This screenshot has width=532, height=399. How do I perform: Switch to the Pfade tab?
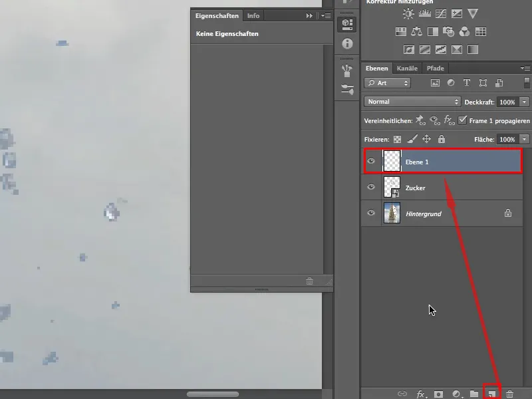[x=436, y=68]
